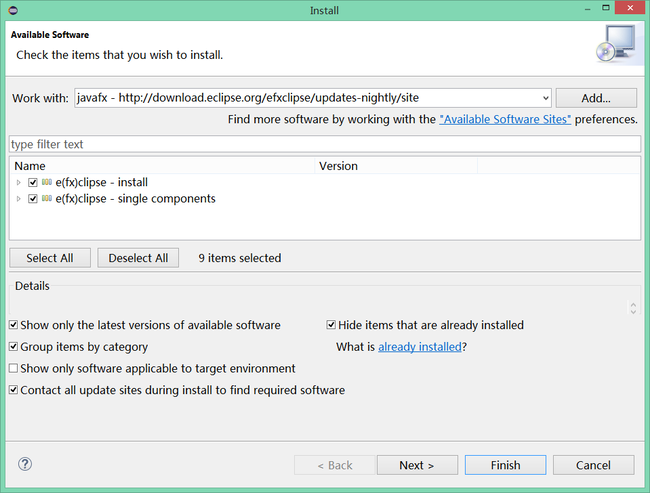The height and width of the screenshot is (493, 650).
Task: Minimize the Install dialog window
Action: pos(587,9)
